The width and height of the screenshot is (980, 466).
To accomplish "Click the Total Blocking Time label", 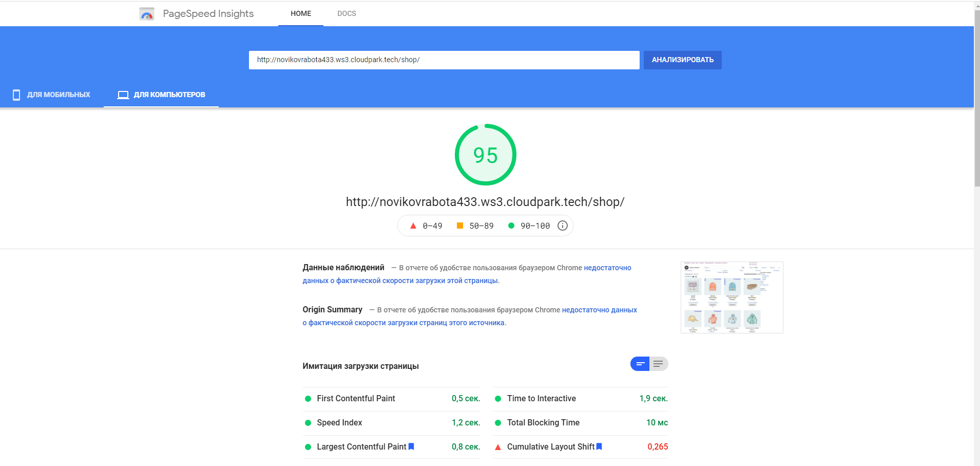I will [543, 423].
